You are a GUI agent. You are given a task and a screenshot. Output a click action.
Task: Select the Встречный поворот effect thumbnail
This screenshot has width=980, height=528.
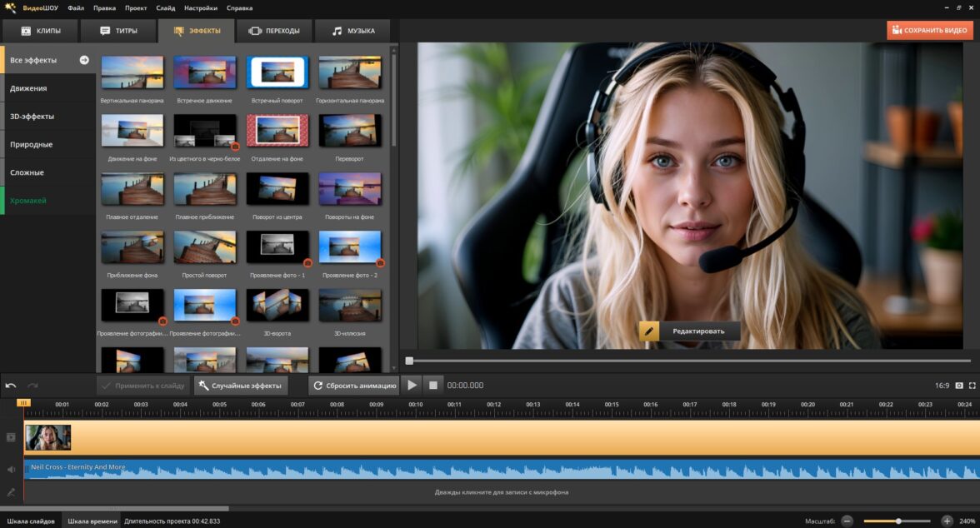(x=278, y=72)
